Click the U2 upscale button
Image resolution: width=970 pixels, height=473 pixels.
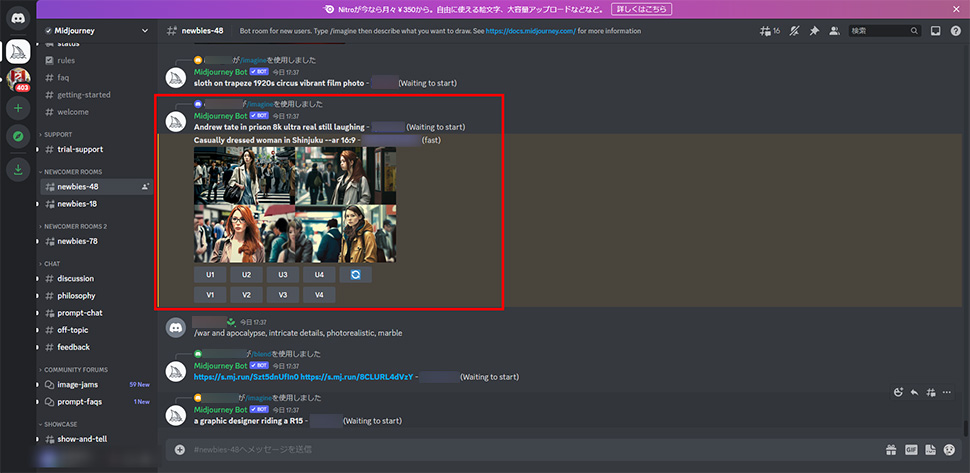pos(247,275)
